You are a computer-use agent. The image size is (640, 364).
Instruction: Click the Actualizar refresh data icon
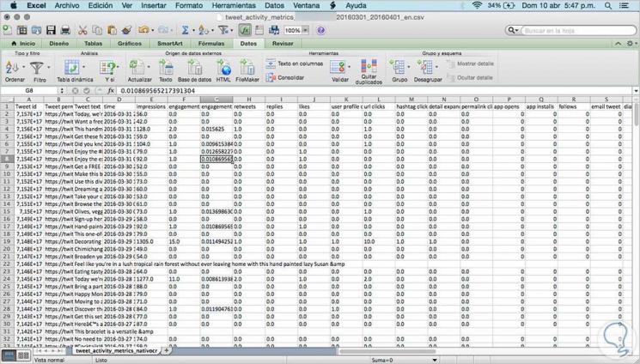pos(137,67)
